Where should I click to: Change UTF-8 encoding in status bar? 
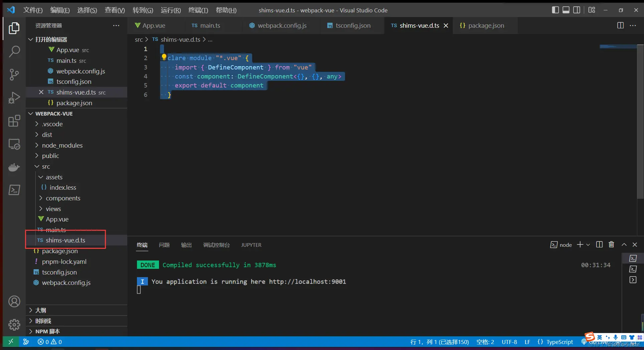coord(509,342)
